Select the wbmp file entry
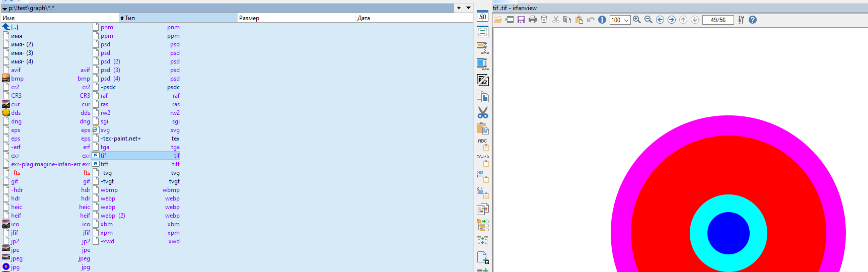The height and width of the screenshot is (272, 868). [136, 190]
